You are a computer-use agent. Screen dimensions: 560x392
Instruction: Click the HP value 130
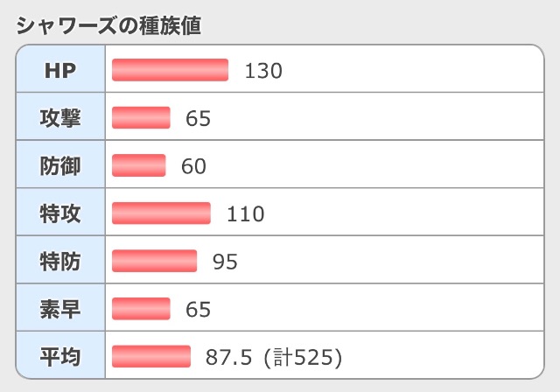[263, 71]
